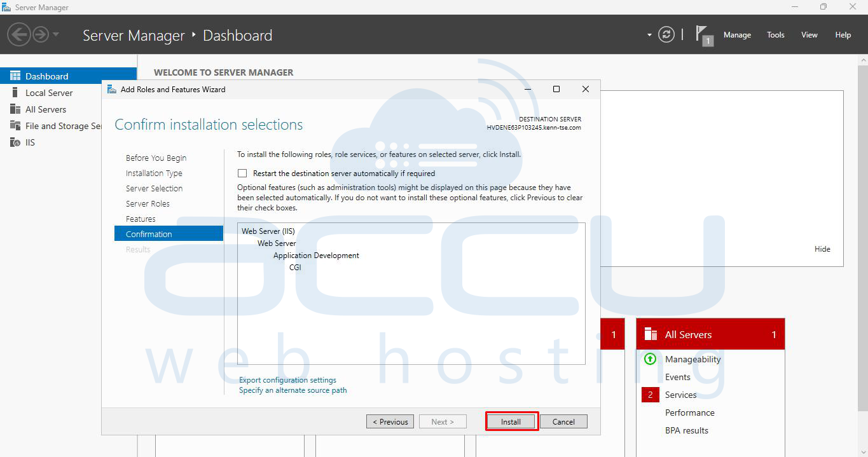Open the Tools menu
Screen dimensions: 868x457
pyautogui.click(x=775, y=35)
